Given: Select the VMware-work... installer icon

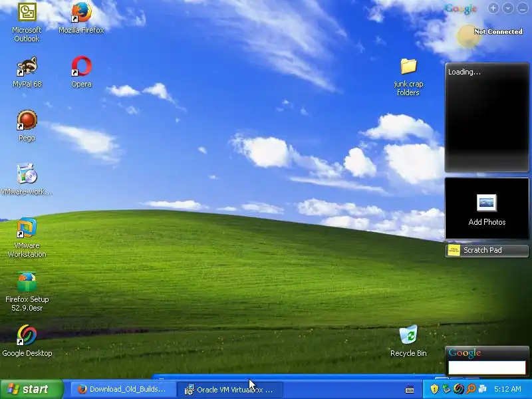Looking at the screenshot, I should coord(27,180).
